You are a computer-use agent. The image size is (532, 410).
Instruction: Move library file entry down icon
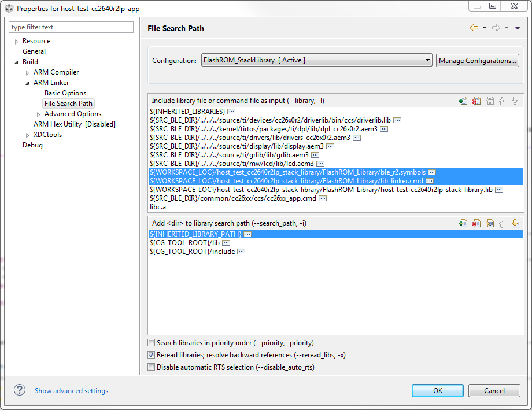[x=515, y=101]
